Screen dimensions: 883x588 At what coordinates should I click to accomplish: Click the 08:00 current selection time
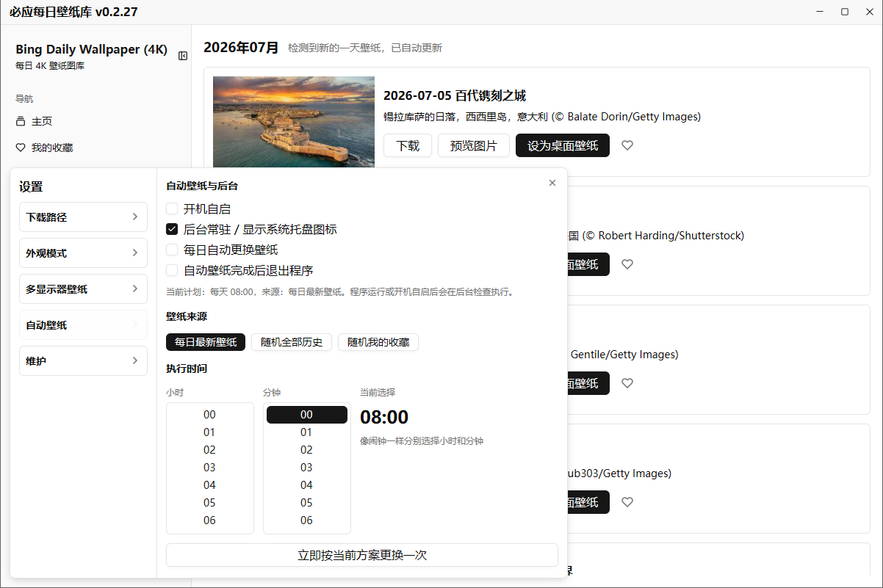pos(384,417)
